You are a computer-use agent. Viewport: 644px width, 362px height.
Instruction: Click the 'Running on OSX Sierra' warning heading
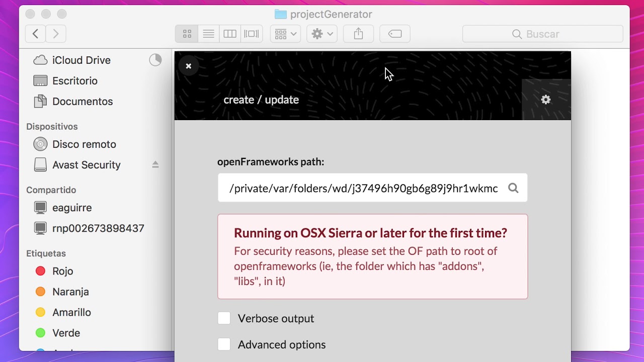pyautogui.click(x=370, y=233)
